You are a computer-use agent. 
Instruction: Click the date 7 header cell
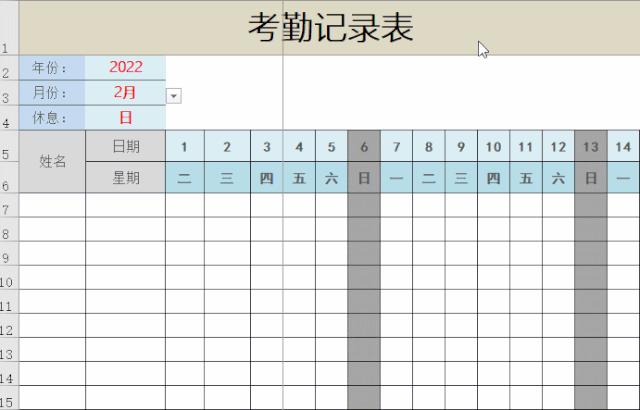tap(396, 146)
